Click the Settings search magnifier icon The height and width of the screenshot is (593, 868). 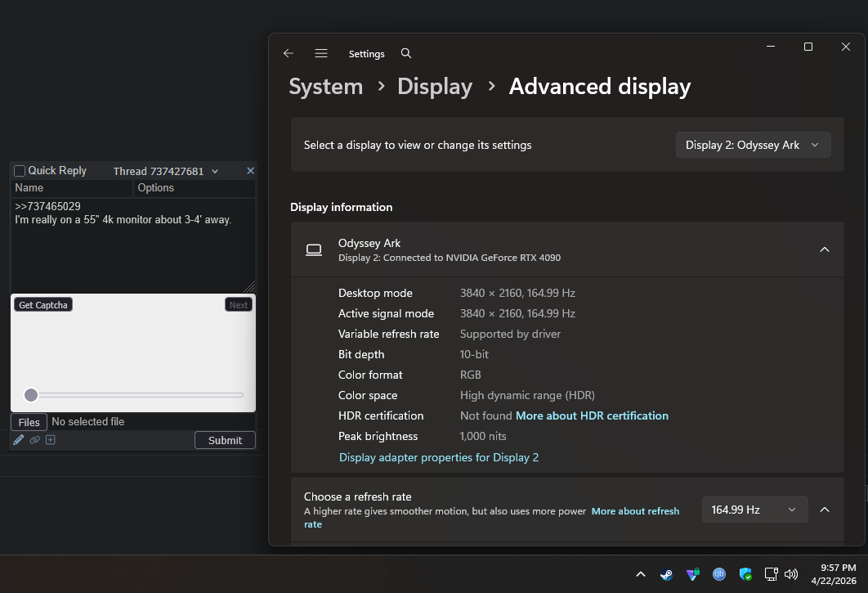tap(406, 53)
